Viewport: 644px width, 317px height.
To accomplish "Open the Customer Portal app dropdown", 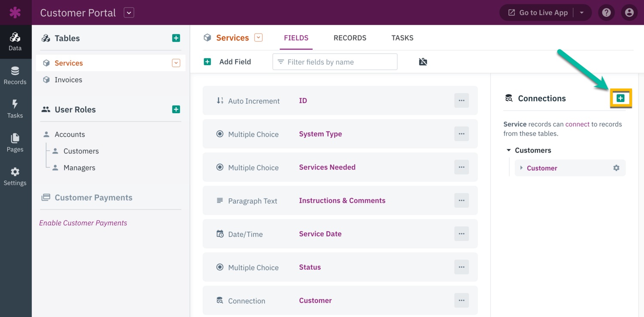I will [129, 13].
